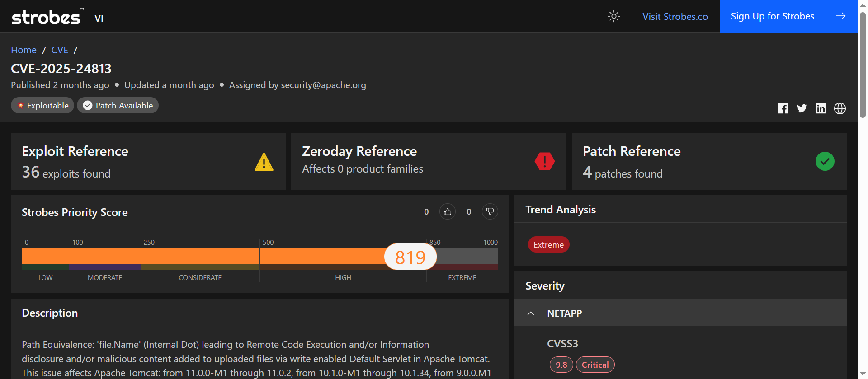Click the globe share icon
The width and height of the screenshot is (868, 379).
coord(840,108)
